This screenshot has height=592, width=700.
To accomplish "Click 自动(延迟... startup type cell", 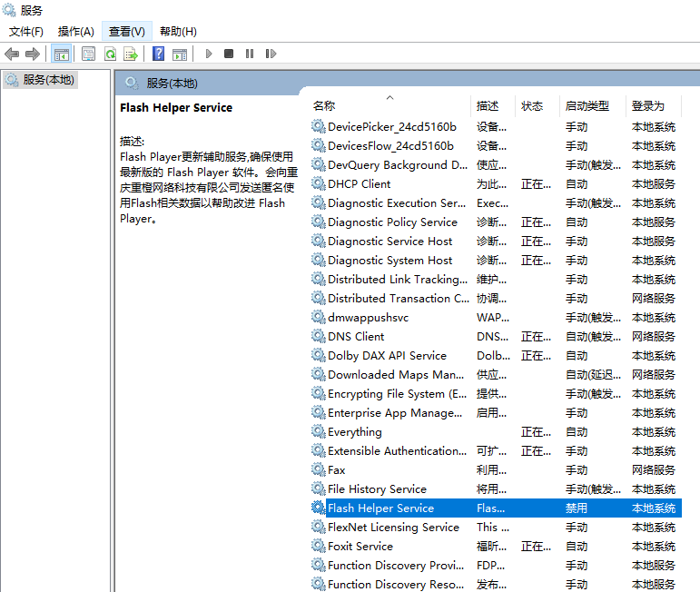I will (593, 375).
